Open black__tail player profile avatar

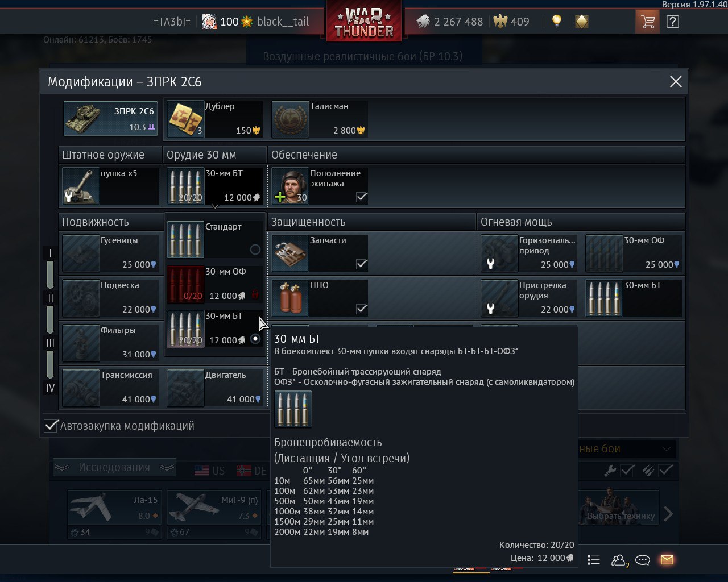click(209, 22)
